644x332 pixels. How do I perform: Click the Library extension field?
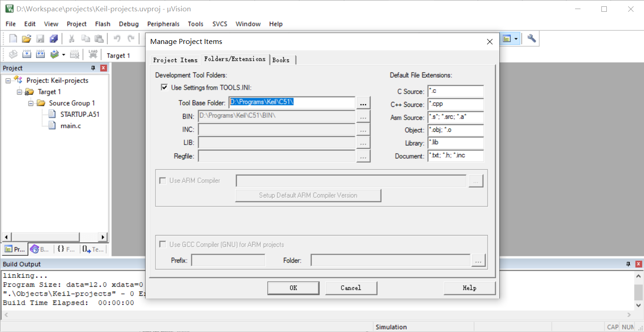click(x=455, y=143)
